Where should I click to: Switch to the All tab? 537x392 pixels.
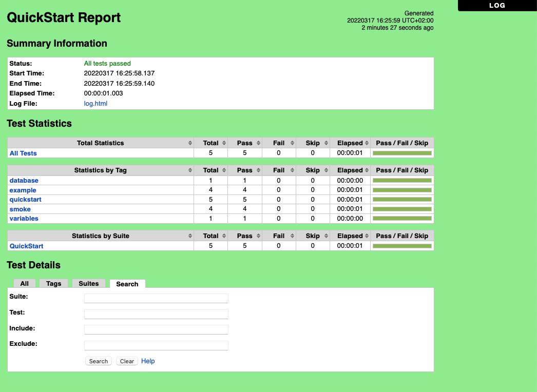24,283
